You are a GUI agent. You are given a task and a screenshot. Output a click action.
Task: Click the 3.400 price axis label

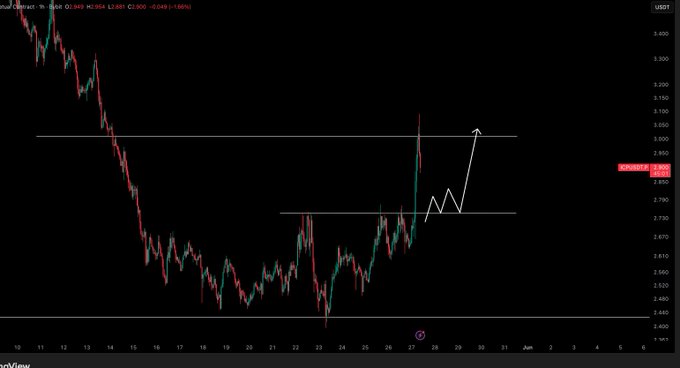pos(660,34)
